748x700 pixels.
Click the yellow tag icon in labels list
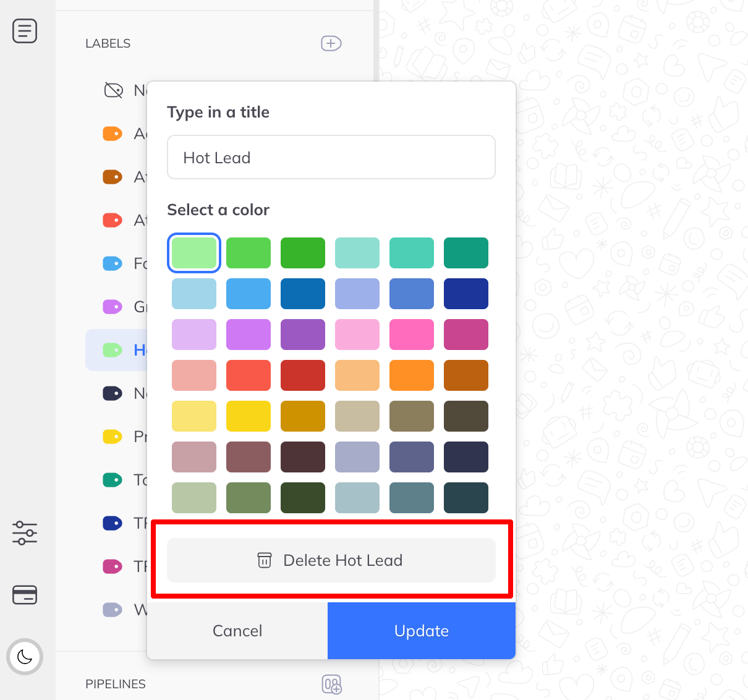click(113, 437)
